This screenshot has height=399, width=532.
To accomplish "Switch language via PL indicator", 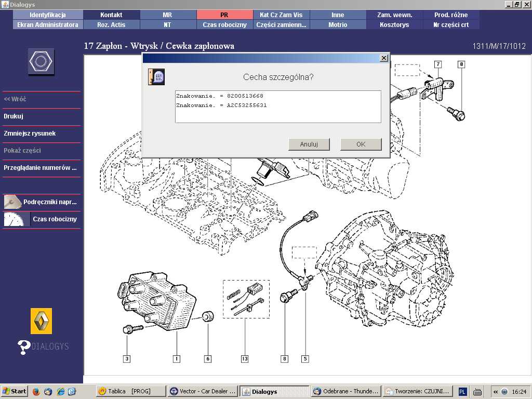I will pos(462,392).
